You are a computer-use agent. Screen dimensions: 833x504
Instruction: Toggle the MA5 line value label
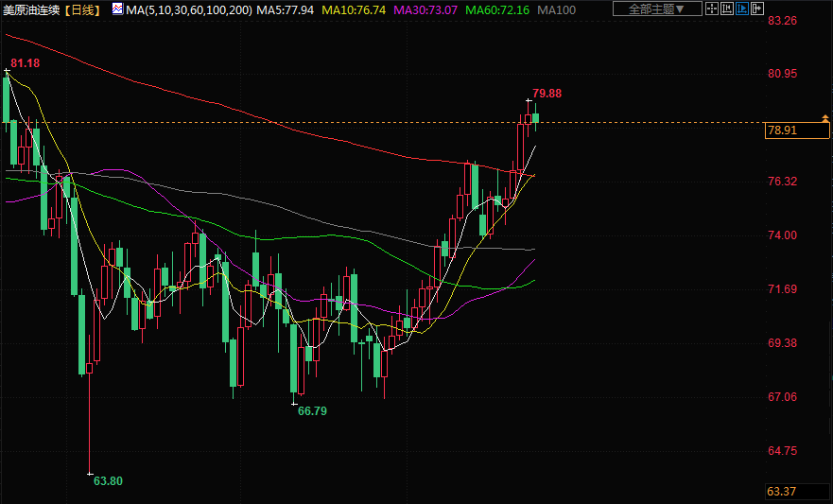pos(286,9)
